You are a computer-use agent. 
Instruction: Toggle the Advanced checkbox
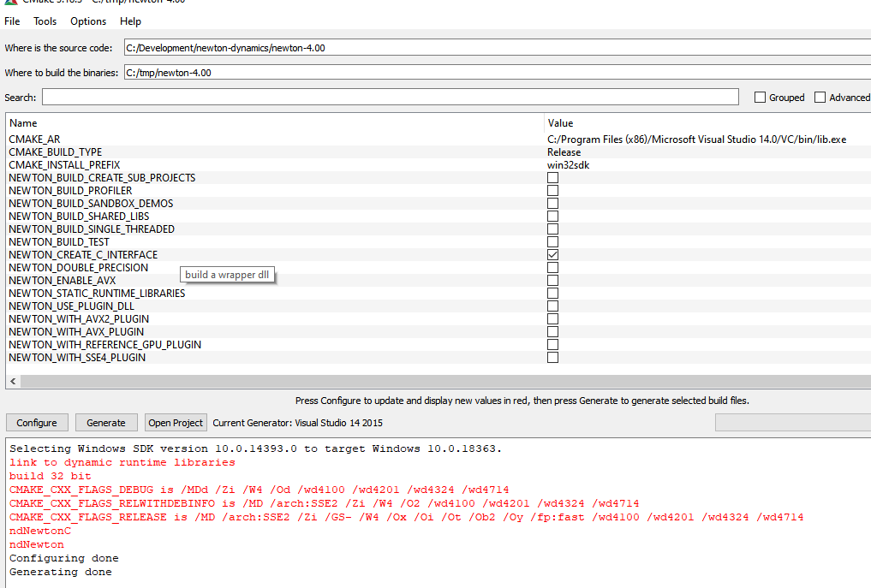[x=820, y=98]
